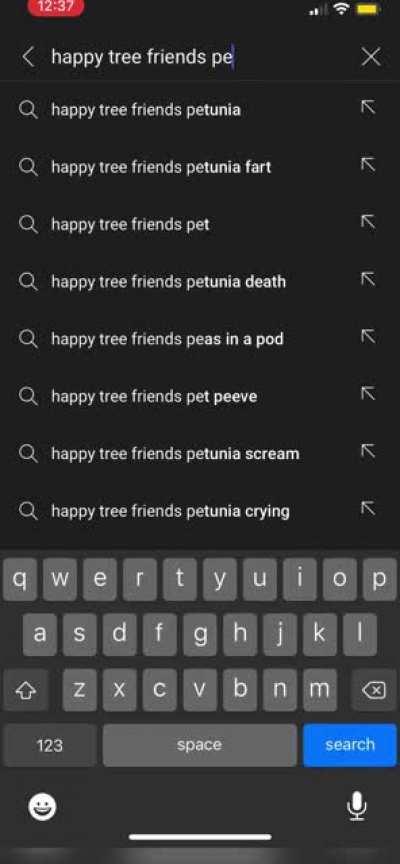Clear search text with the X icon
This screenshot has height=864, width=400.
pos(370,56)
